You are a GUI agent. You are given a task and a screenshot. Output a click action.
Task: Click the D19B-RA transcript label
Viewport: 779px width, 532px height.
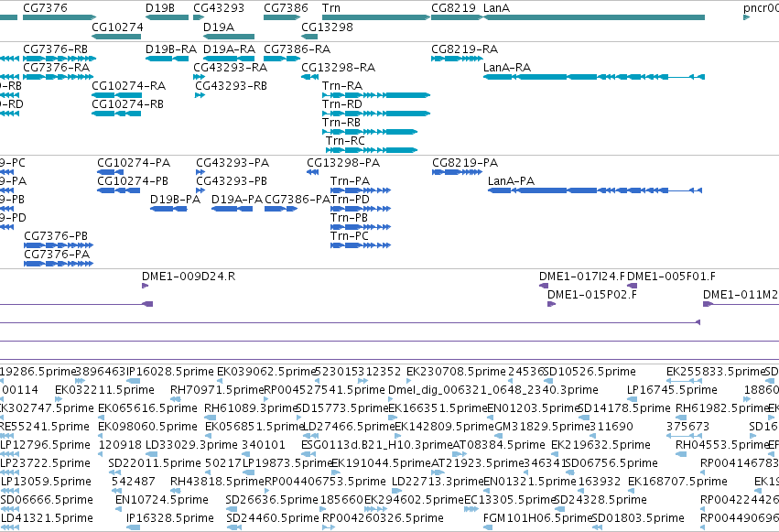171,49
